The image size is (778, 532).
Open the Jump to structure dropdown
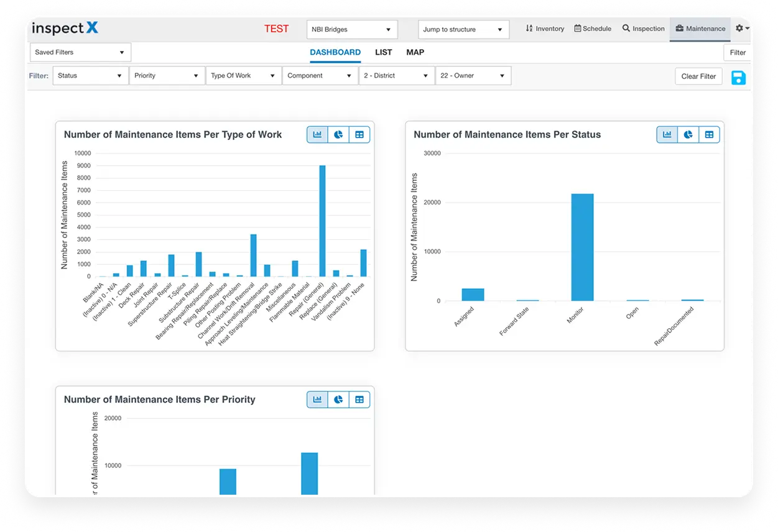pyautogui.click(x=463, y=29)
